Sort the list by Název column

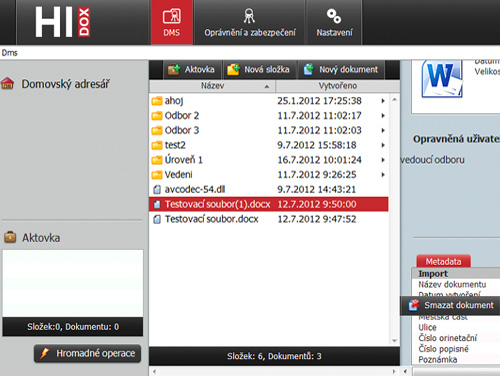[x=212, y=86]
